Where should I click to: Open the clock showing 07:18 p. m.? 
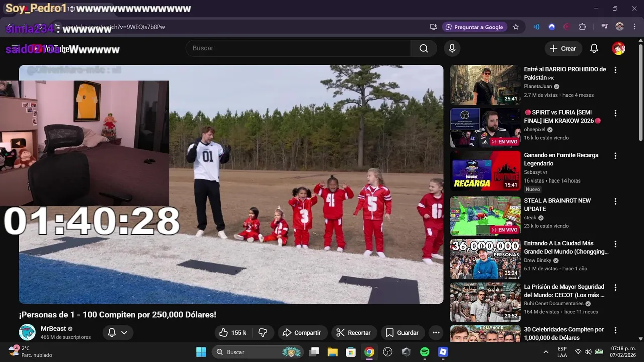[623, 352]
